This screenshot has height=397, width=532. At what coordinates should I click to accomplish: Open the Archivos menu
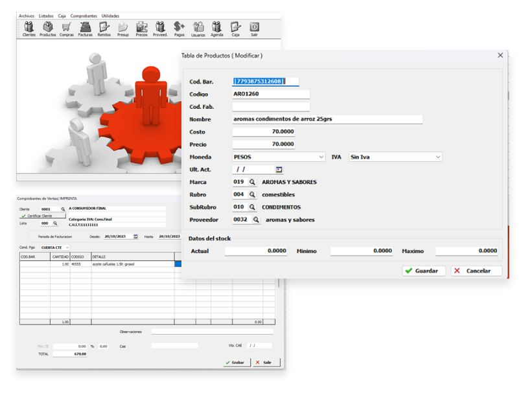pos(27,16)
